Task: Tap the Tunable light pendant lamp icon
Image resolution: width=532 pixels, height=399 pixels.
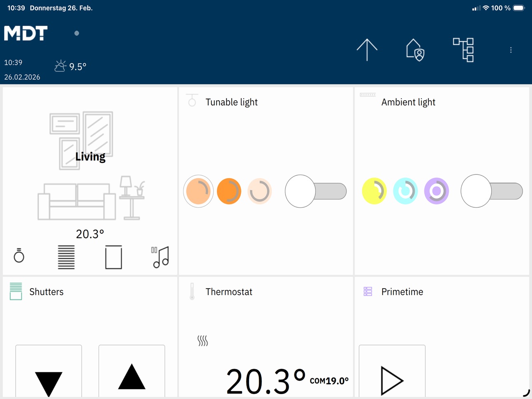Action: click(192, 100)
